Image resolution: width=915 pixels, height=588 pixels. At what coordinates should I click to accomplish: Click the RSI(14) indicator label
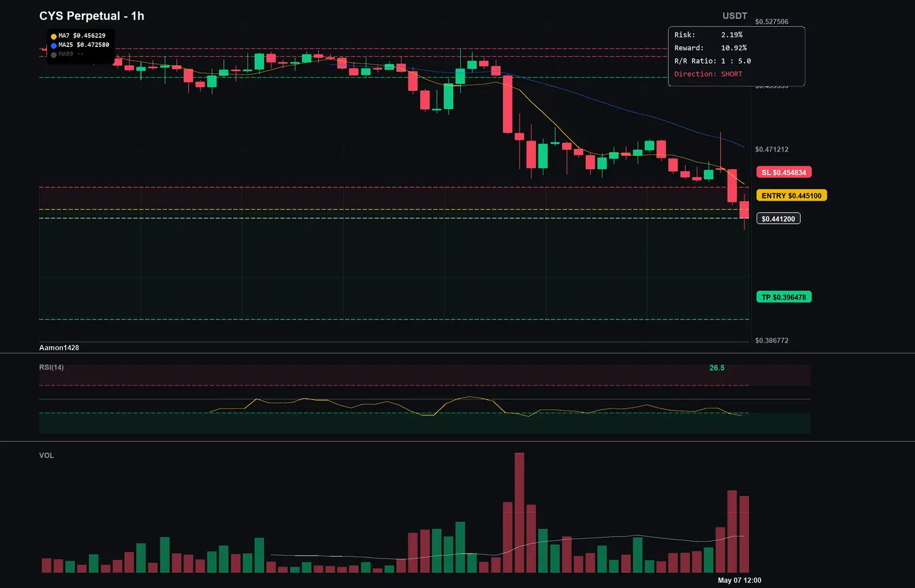tap(52, 367)
